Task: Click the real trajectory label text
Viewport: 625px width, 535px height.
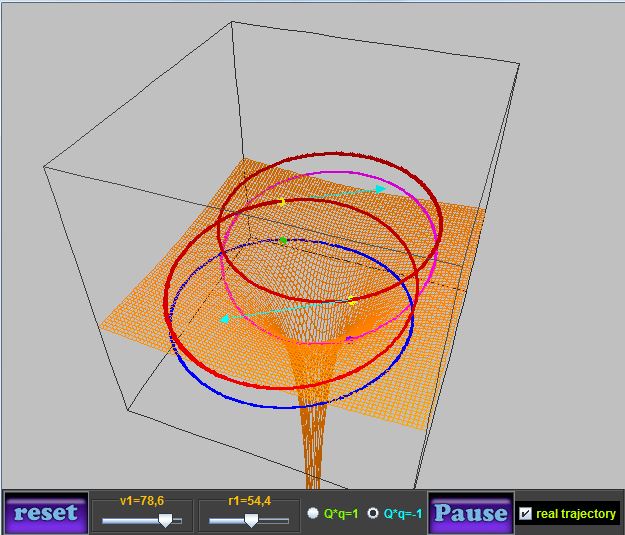Action: [576, 514]
